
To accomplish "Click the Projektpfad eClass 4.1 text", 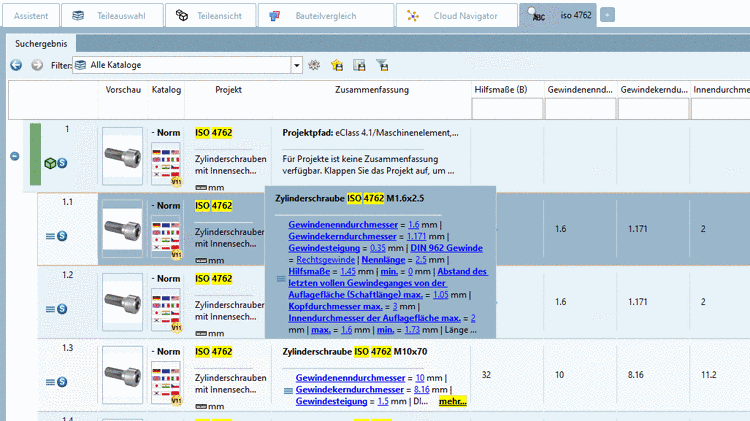I will [370, 133].
